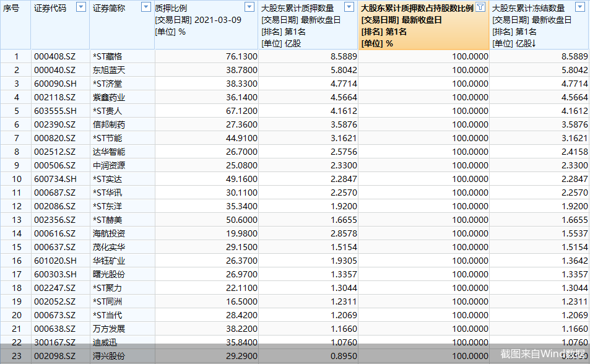Click the security name *ST贵人
Viewport: 590px width, 364px height.
[x=108, y=111]
